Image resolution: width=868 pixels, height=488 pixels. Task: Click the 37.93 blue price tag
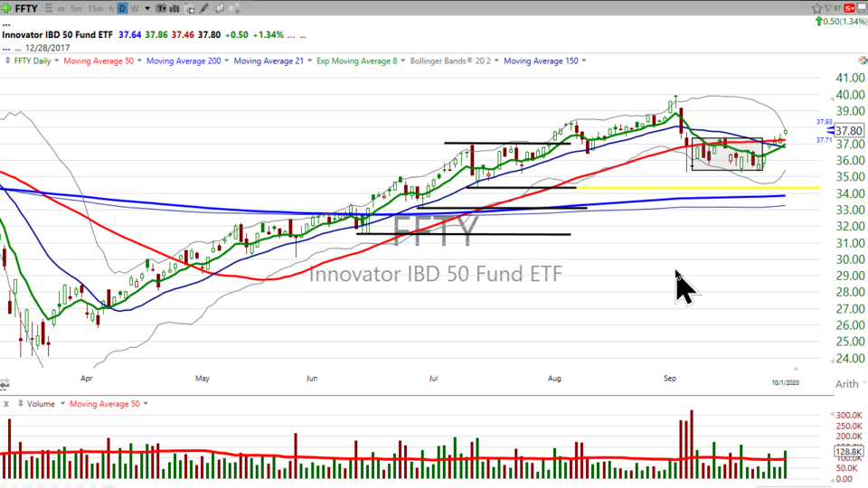(x=825, y=122)
